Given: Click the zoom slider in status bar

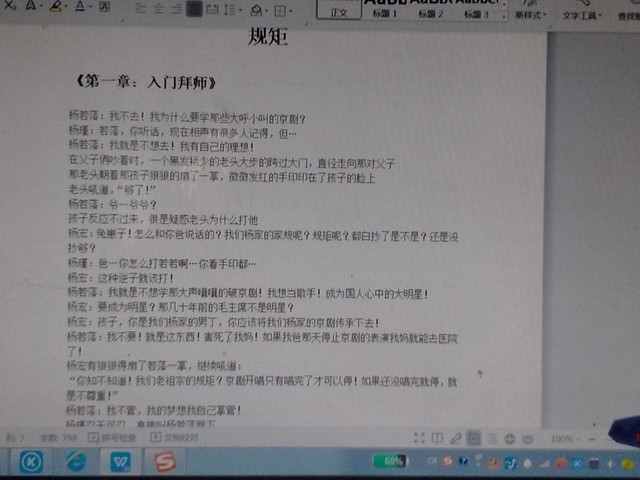Looking at the screenshot, I should point(600,439).
